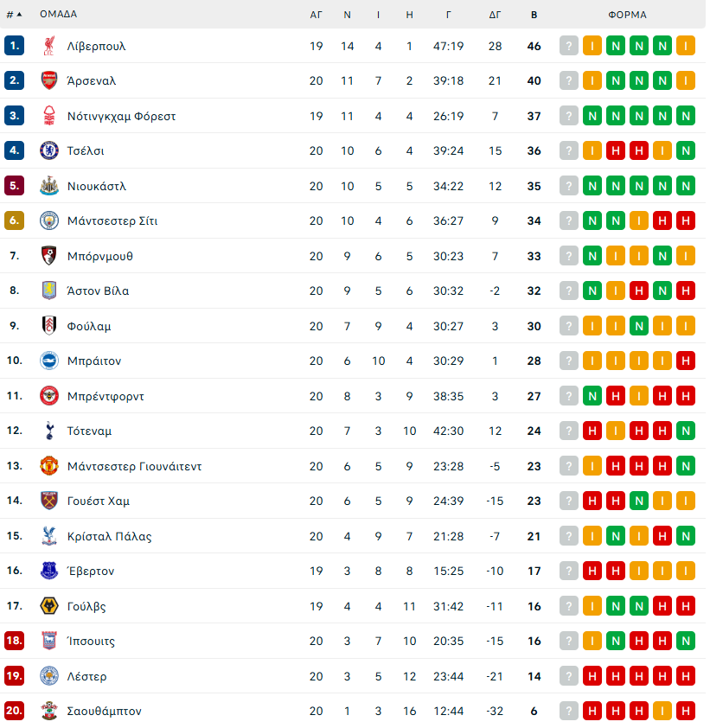Click the ΔΓ goal difference header

495,14
